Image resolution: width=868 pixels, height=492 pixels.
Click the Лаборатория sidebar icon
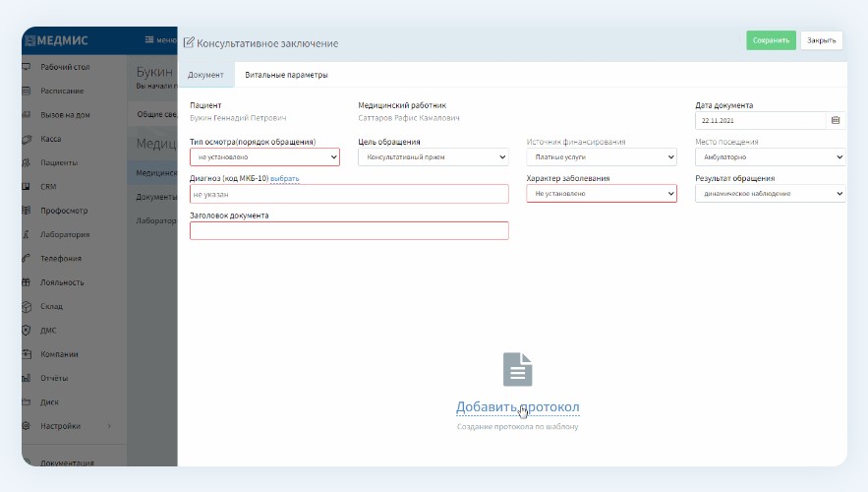pos(26,234)
